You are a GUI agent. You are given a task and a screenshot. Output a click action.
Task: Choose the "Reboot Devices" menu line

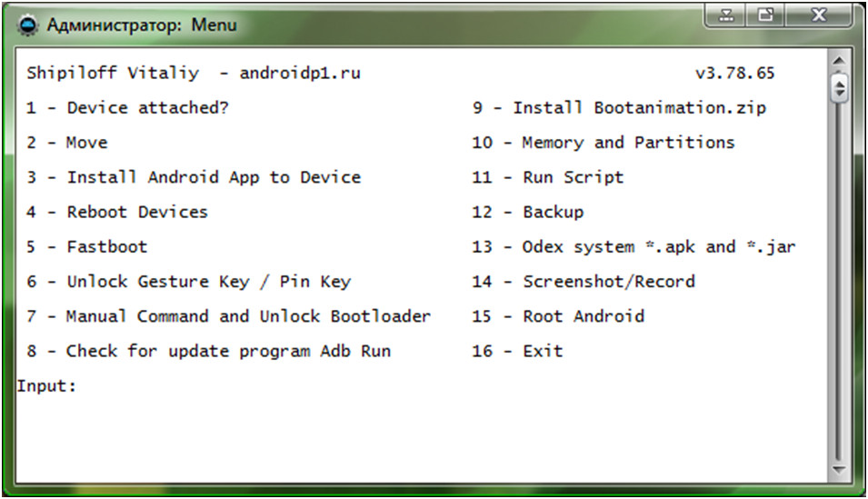point(117,212)
